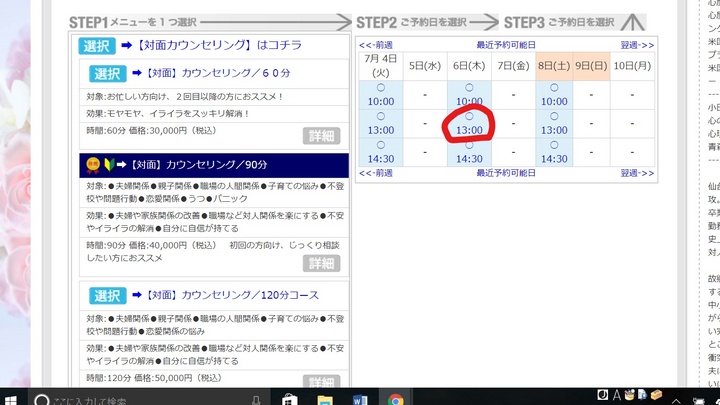Screen dimensions: 720x405
Task: Show hidden system tray icons
Action: (x=676, y=401)
